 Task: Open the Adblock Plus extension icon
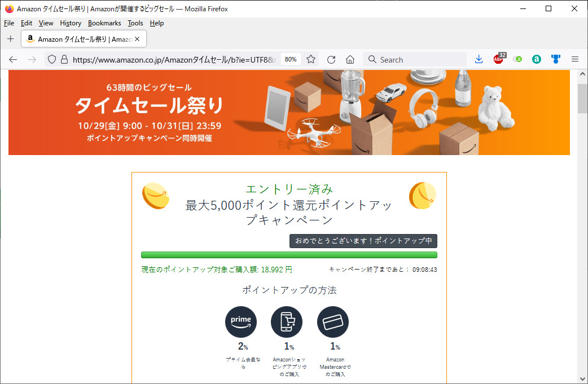point(498,59)
